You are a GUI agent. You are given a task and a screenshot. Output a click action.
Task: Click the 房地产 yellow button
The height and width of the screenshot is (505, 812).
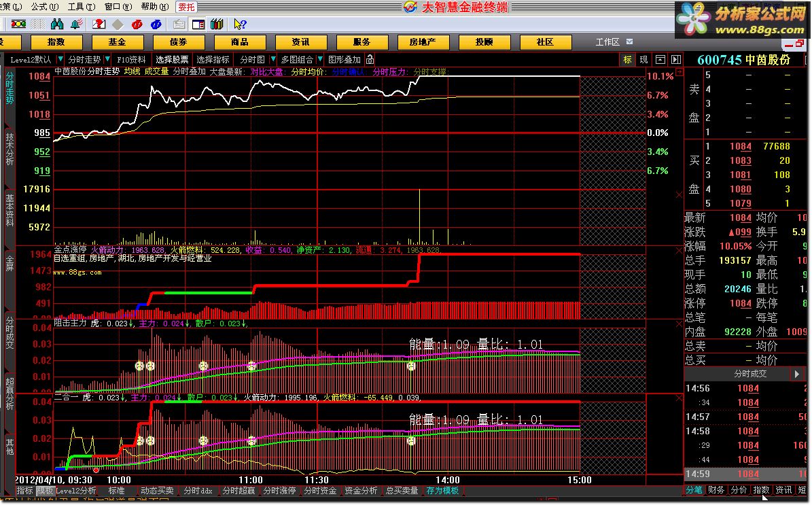pyautogui.click(x=423, y=42)
